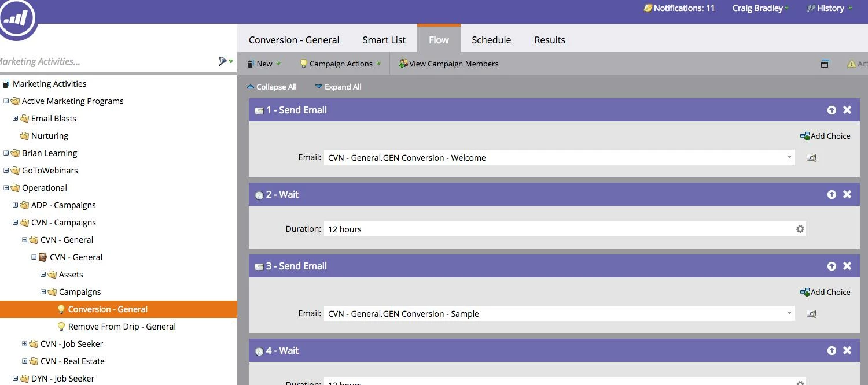Open gear settings for step 2 Wait duration
Viewport: 868px width, 385px height.
[x=800, y=229]
